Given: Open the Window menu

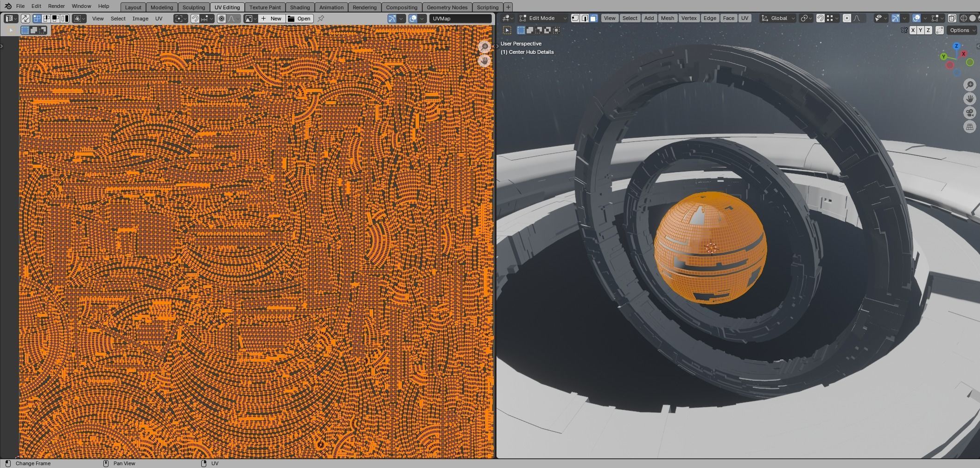Looking at the screenshot, I should pos(82,6).
